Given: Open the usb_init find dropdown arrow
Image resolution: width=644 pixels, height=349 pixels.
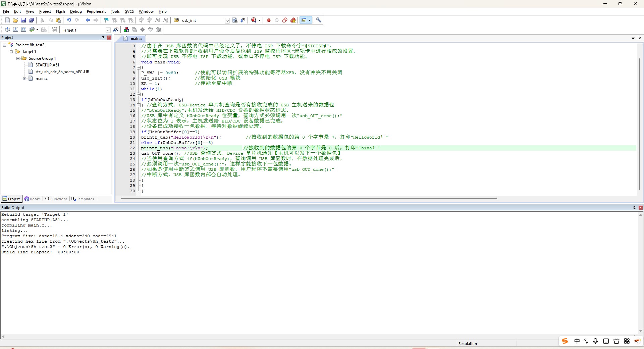Looking at the screenshot, I should coord(227,20).
